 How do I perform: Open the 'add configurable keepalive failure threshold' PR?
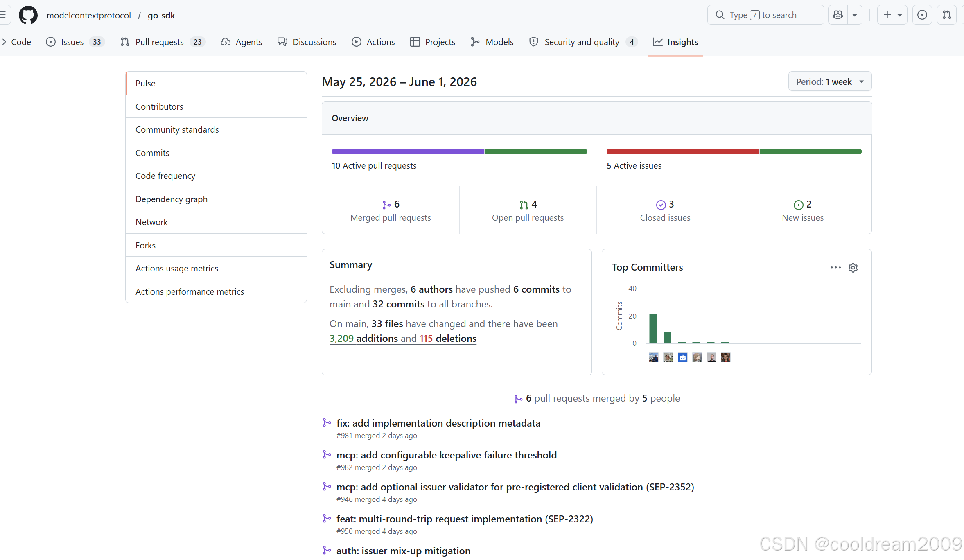[x=446, y=455]
